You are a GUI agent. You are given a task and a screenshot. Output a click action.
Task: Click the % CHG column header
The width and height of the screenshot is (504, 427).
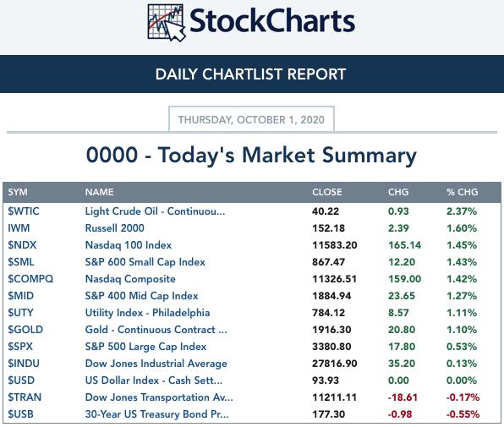[462, 192]
